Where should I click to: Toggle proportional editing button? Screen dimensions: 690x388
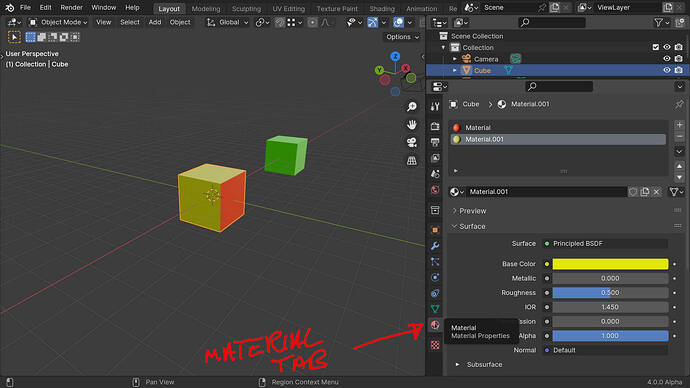312,22
